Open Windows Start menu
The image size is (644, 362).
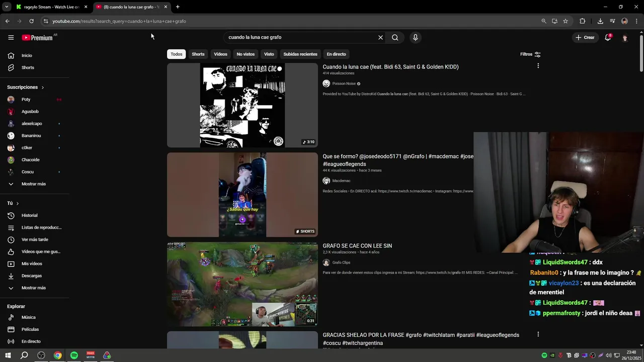[8, 355]
